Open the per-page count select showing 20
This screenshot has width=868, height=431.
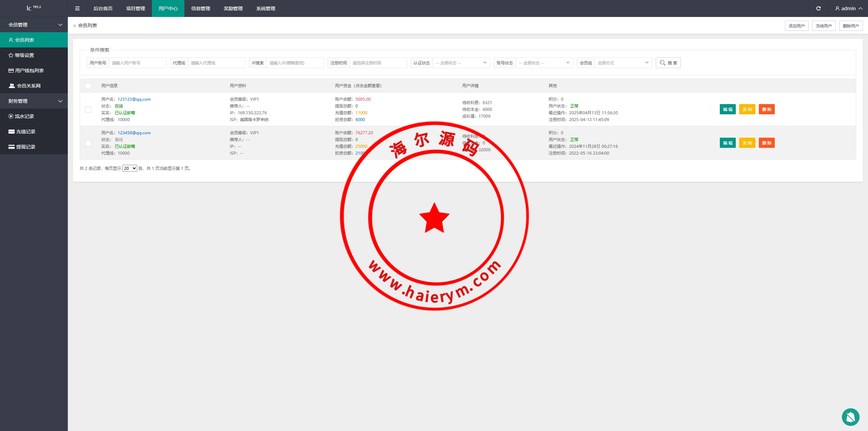coord(130,168)
